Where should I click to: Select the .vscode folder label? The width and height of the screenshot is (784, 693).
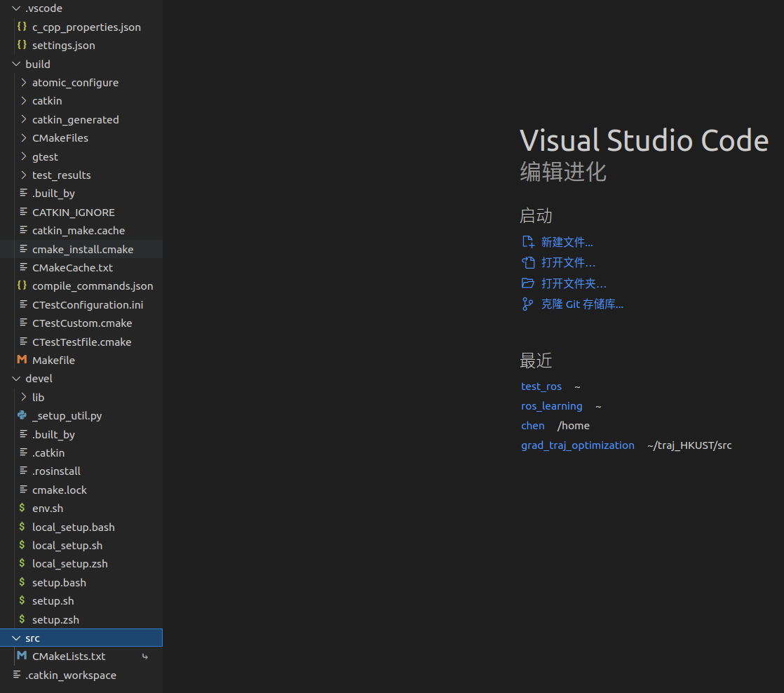click(x=43, y=8)
